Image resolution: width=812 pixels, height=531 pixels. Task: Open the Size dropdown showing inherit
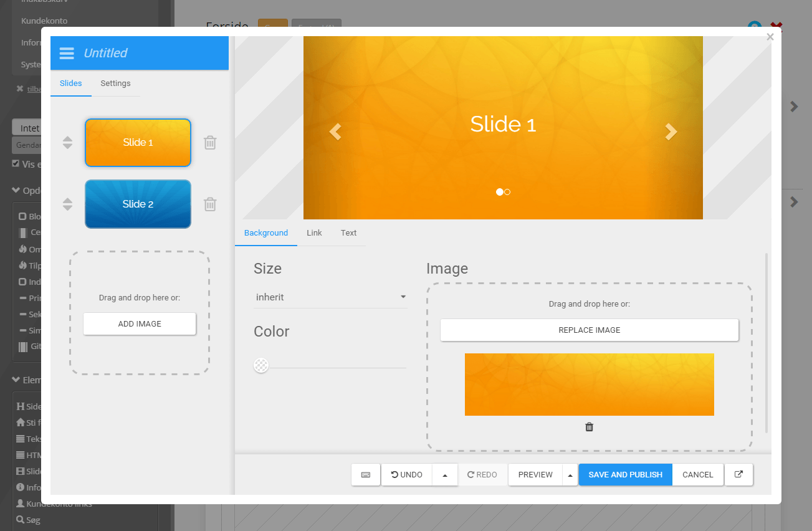330,297
